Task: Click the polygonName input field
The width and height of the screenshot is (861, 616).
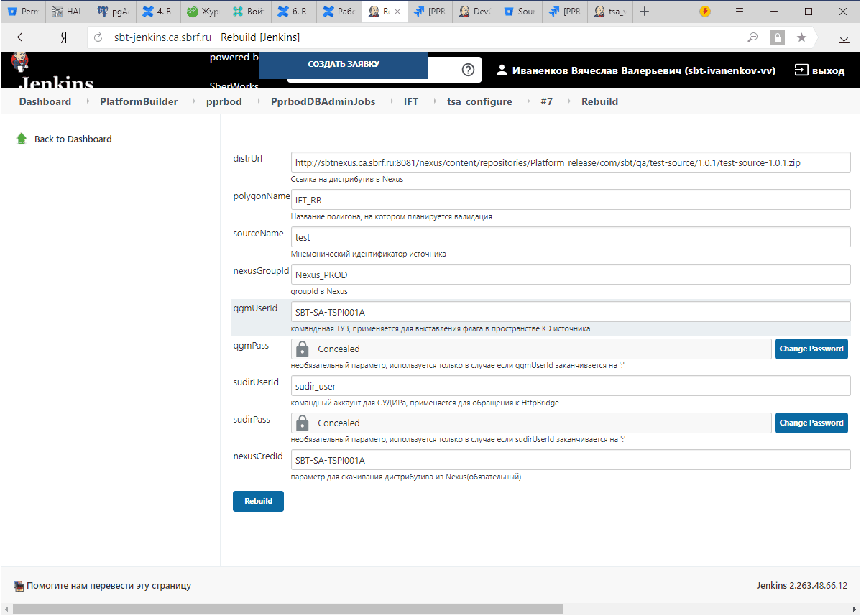Action: pyautogui.click(x=570, y=200)
